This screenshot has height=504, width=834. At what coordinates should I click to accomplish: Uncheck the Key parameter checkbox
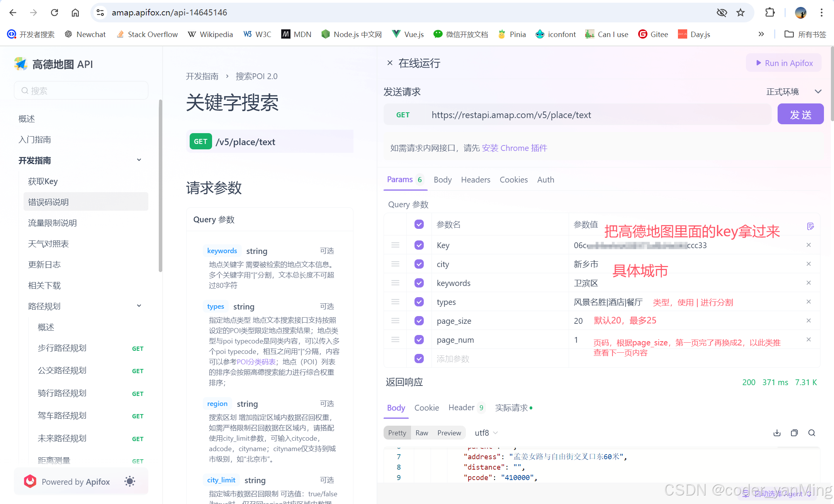[x=419, y=245]
